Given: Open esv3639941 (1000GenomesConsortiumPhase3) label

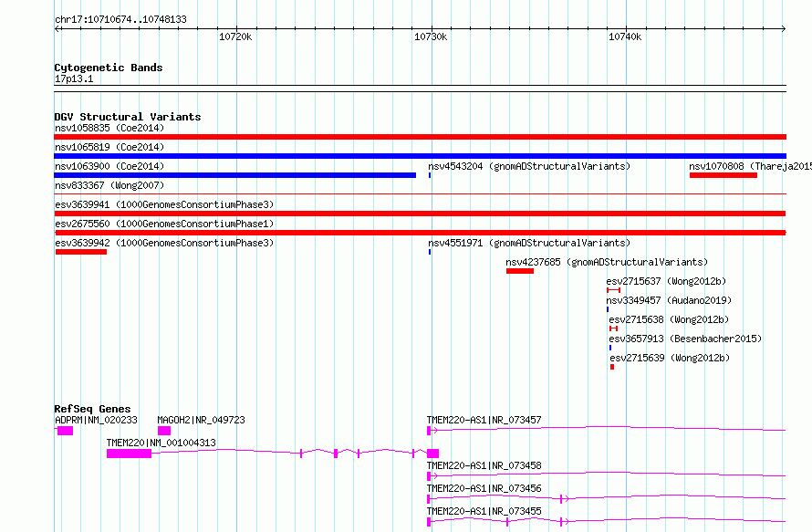Looking at the screenshot, I should pos(164,204).
